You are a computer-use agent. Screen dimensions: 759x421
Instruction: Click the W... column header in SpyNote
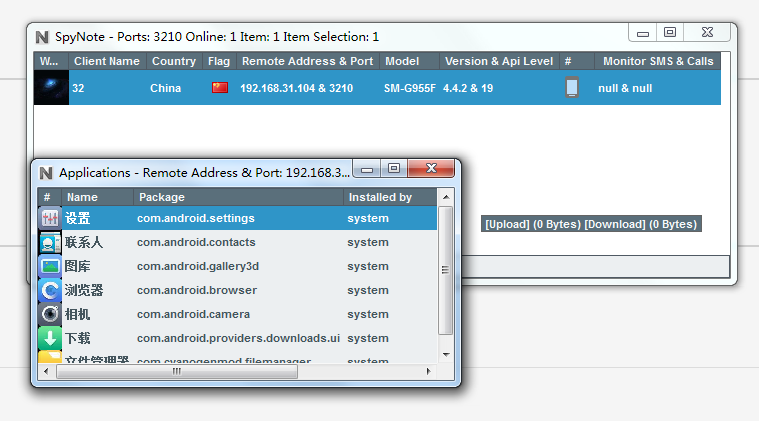49,61
